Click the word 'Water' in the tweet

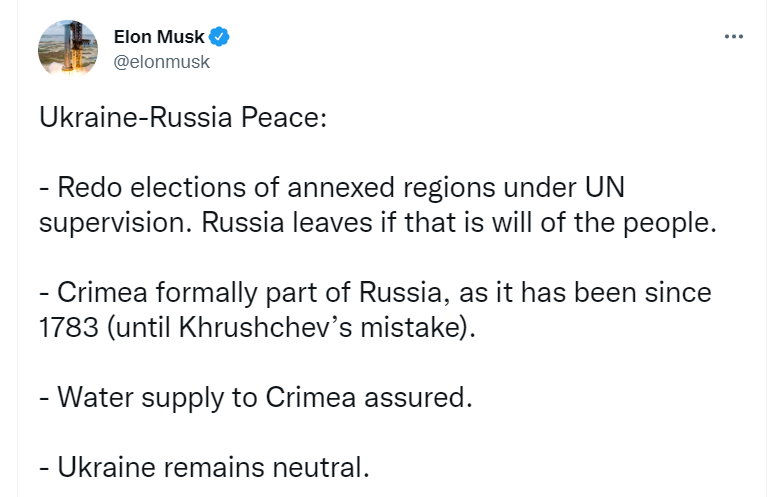pyautogui.click(x=96, y=397)
